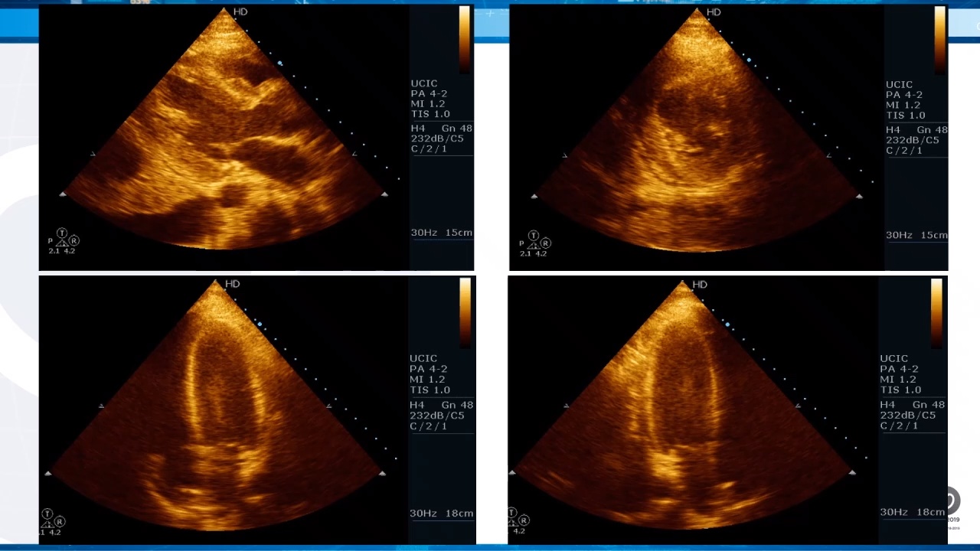The image size is (980, 551).
Task: Click the HD marker atop top-right sector
Action: pos(714,12)
